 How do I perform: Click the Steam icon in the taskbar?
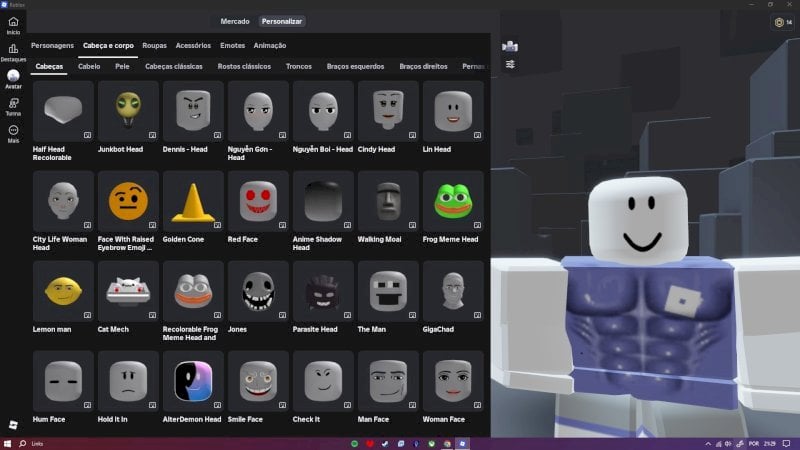385,444
